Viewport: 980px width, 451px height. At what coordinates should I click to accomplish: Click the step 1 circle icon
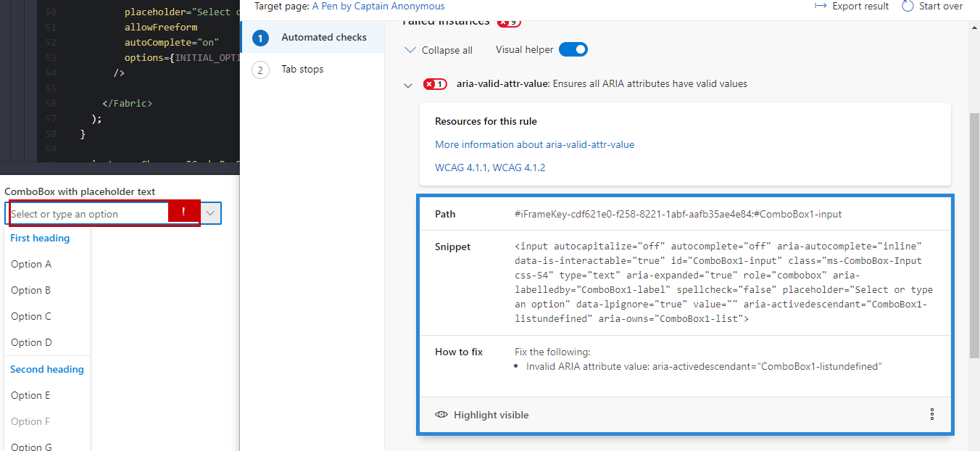[261, 37]
